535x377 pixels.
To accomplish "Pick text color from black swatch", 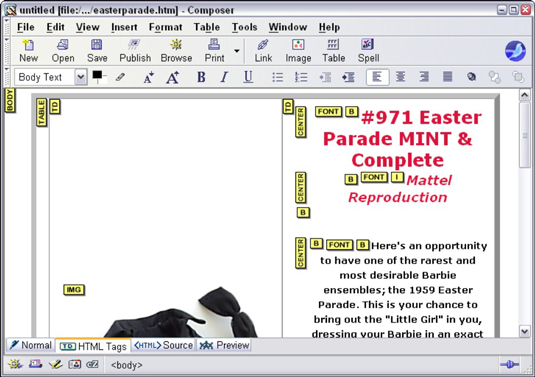I will [x=97, y=75].
